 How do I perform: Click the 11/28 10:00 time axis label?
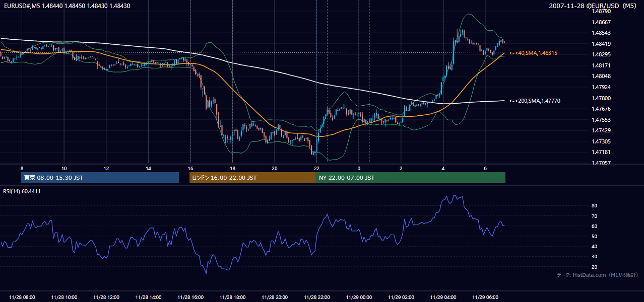[64, 297]
